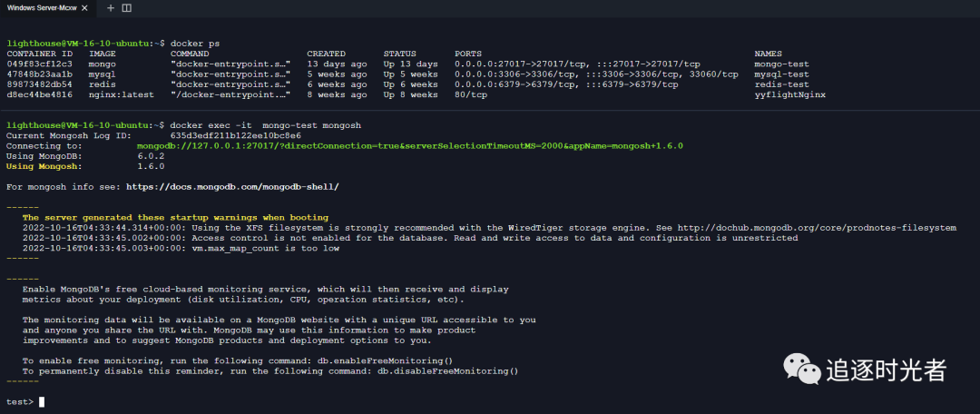
Task: Close the Windows Server-Mcxw tab
Action: click(x=85, y=8)
